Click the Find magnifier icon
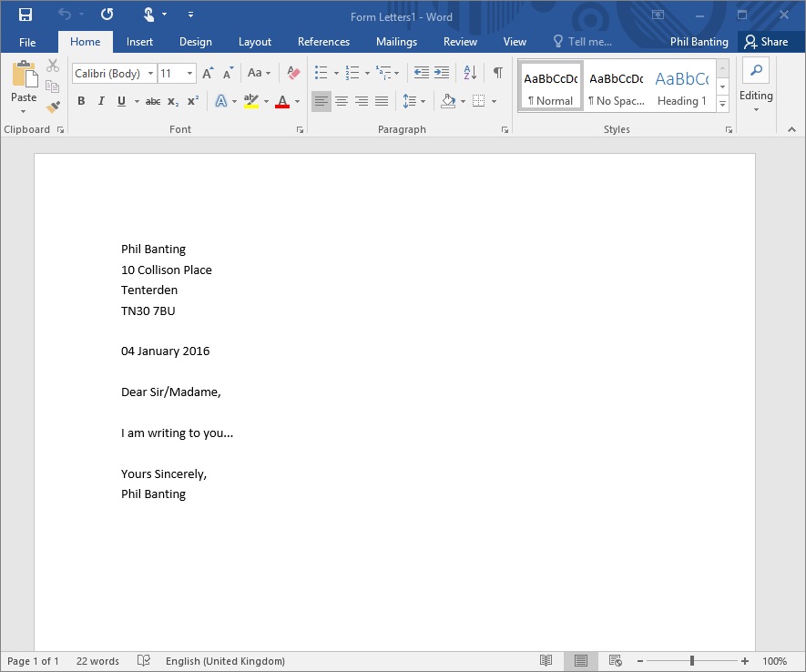The height and width of the screenshot is (672, 806). coord(756,70)
